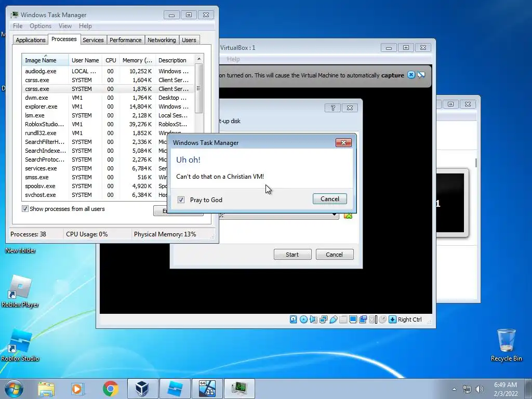Open the Help menu in Task Manager
532x399 pixels.
pyautogui.click(x=85, y=26)
